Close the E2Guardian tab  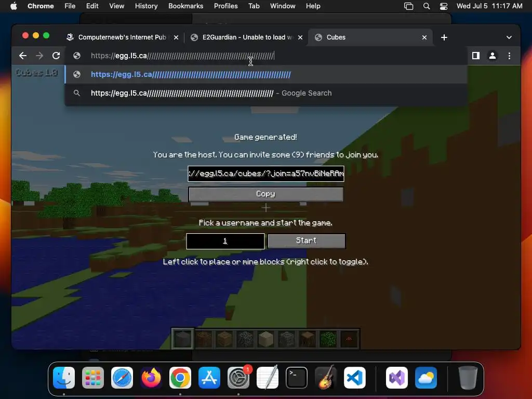tap(300, 37)
